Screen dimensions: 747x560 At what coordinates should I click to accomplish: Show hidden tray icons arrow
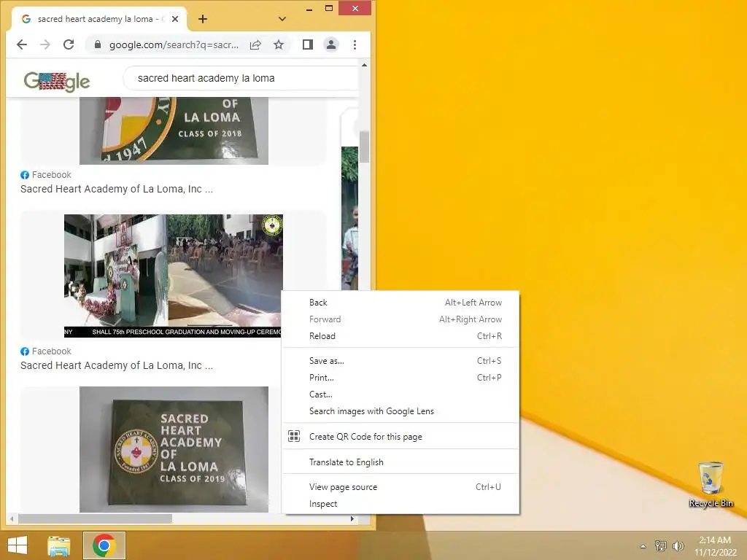643,546
